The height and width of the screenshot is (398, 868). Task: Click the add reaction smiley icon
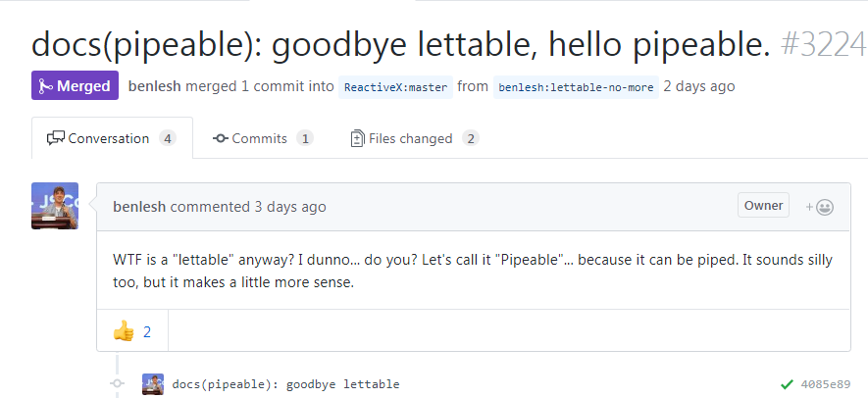(820, 207)
